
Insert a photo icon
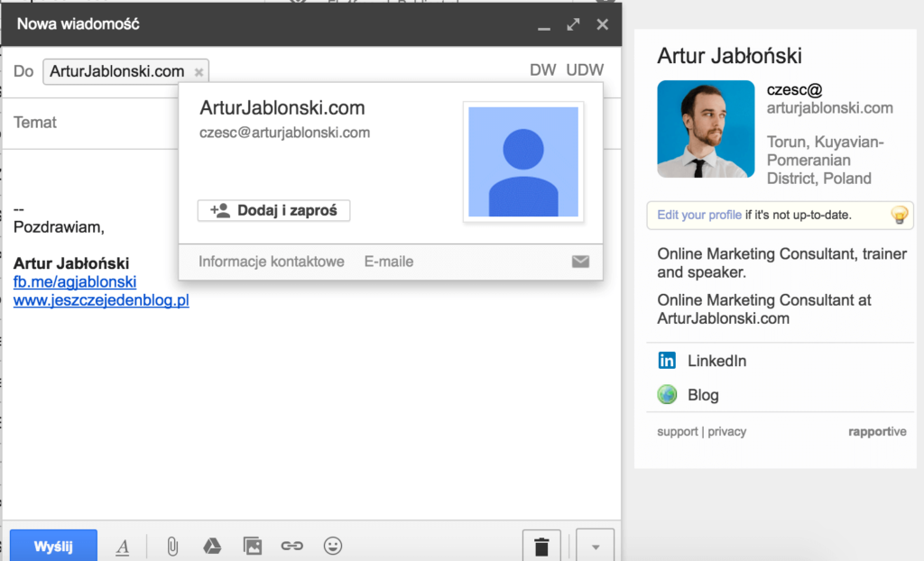[253, 547]
